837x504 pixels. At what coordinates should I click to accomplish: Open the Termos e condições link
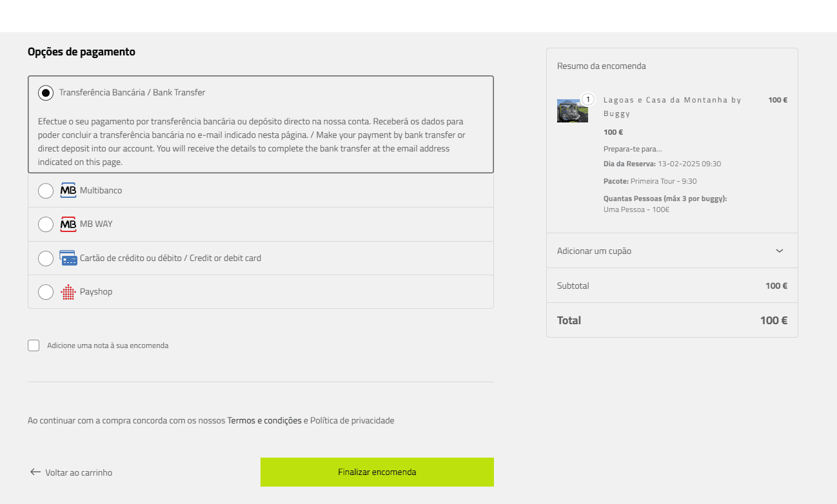click(x=264, y=420)
